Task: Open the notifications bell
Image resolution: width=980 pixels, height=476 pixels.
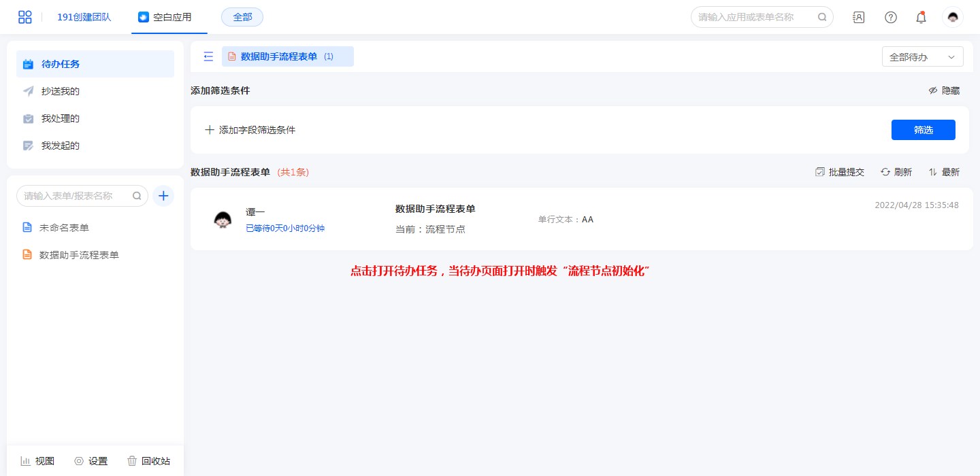Action: (x=921, y=18)
